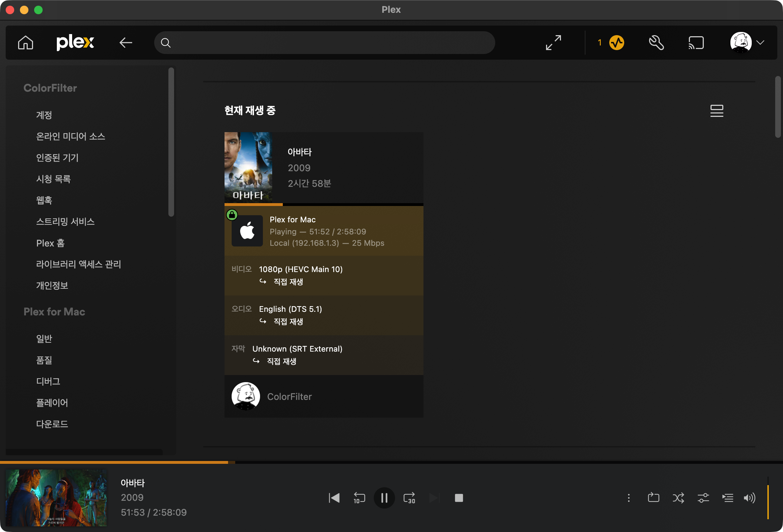Open the ColorFilter user link

289,397
